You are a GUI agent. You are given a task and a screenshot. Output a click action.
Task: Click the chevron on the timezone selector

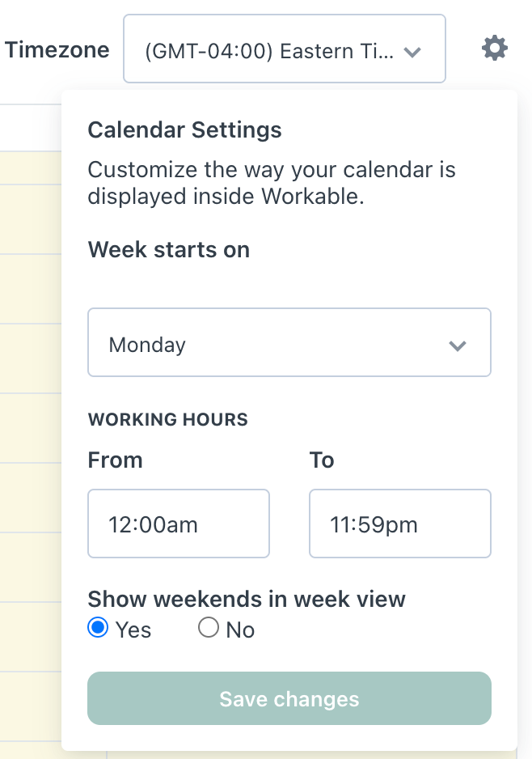click(413, 51)
